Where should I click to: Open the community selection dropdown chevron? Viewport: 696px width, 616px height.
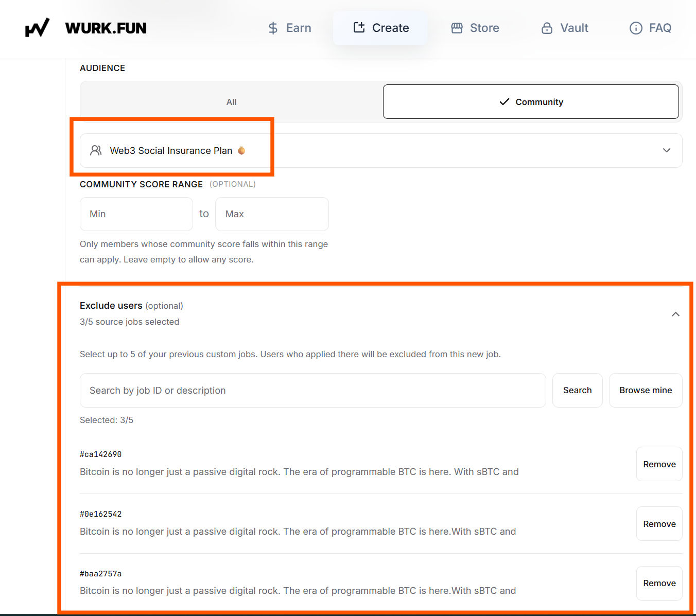667,150
